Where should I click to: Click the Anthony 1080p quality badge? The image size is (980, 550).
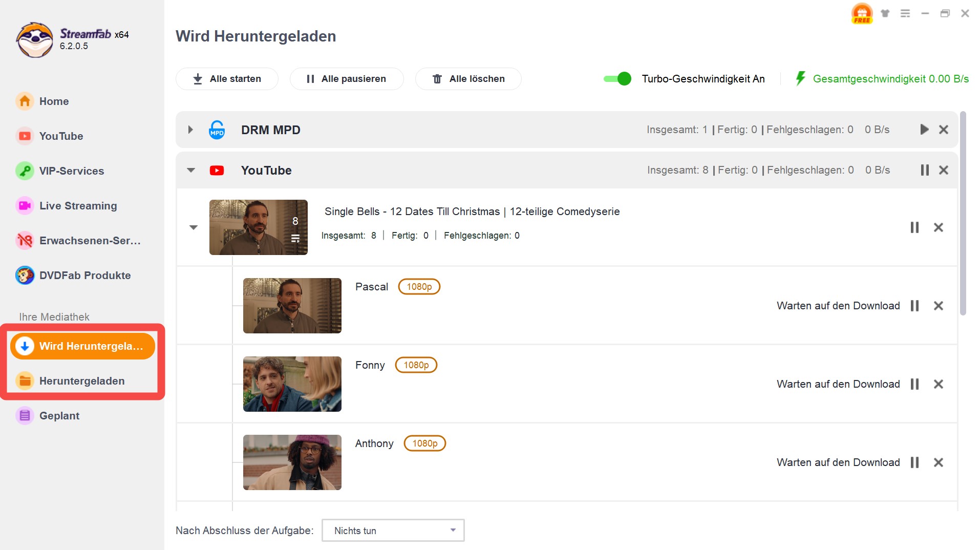[x=425, y=443]
